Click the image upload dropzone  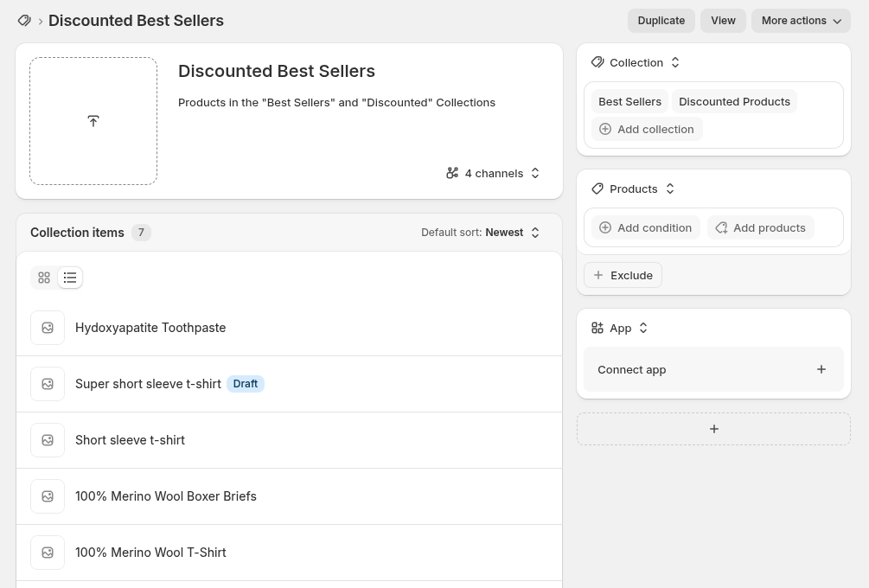click(x=93, y=121)
